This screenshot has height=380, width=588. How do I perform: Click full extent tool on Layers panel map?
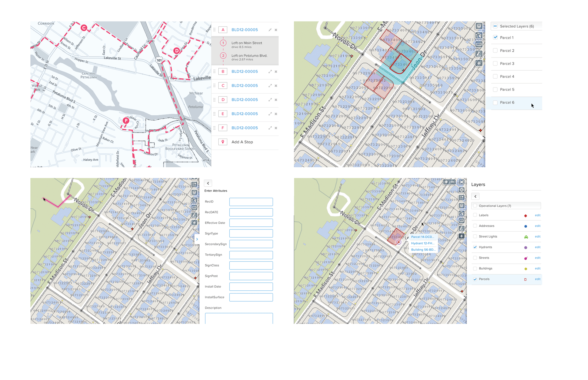(x=462, y=182)
